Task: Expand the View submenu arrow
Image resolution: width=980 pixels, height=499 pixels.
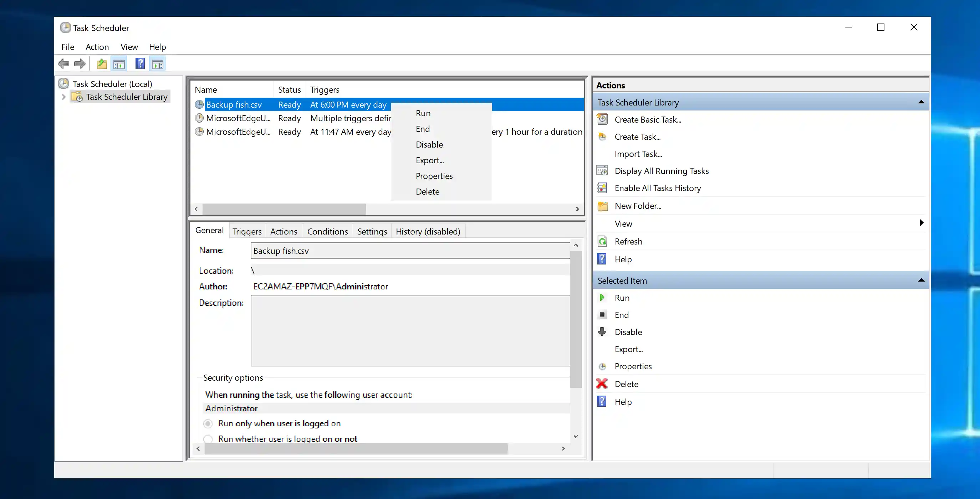Action: coord(921,223)
